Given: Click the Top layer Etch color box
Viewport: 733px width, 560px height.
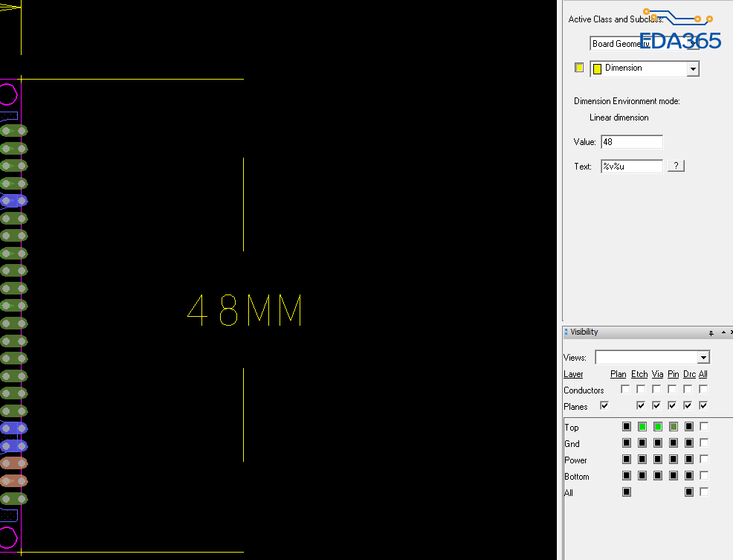Looking at the screenshot, I should click(x=642, y=427).
